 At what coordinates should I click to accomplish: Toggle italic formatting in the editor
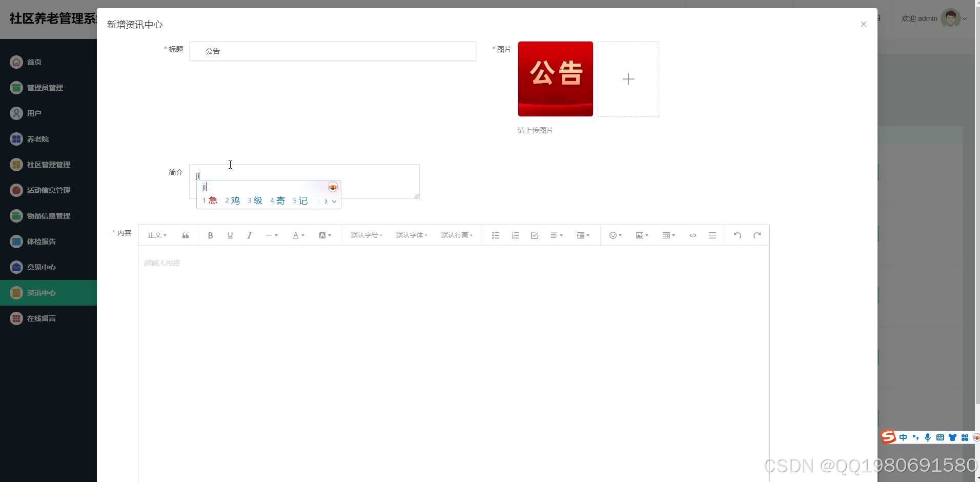coord(249,235)
